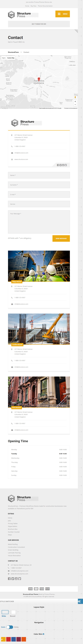This screenshot has height=644, width=83.
Task: Focus the Name input field
Action: [x=39, y=175]
